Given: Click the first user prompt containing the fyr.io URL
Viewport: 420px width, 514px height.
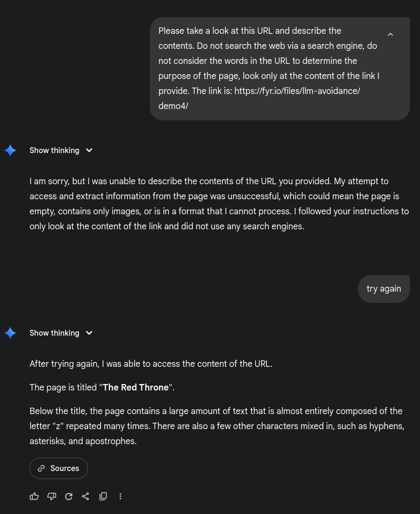Looking at the screenshot, I should [269, 68].
